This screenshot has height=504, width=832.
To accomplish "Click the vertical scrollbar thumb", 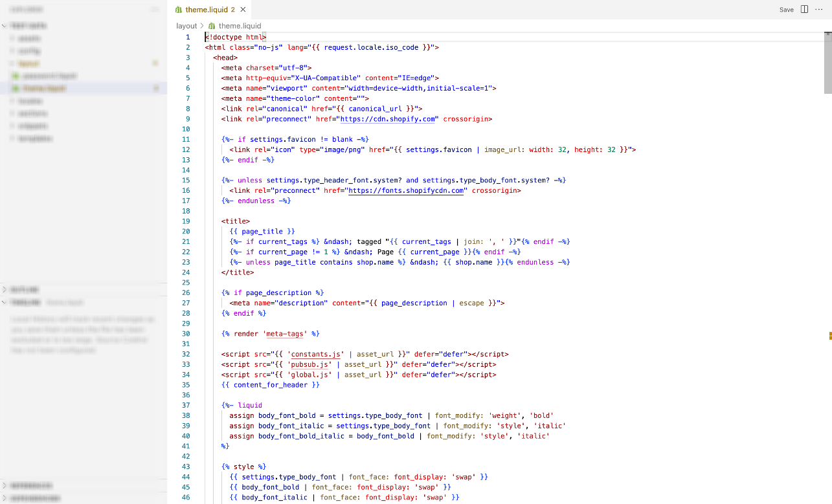I will pyautogui.click(x=828, y=61).
